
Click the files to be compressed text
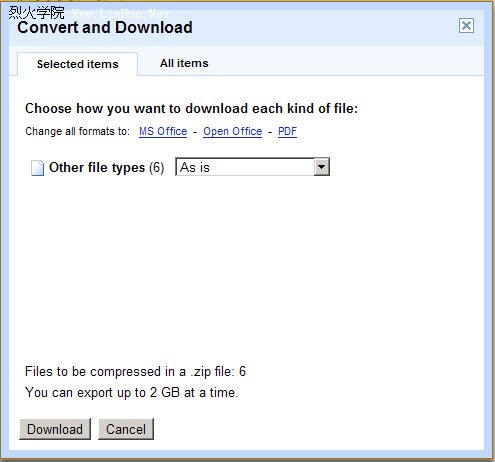click(x=135, y=371)
